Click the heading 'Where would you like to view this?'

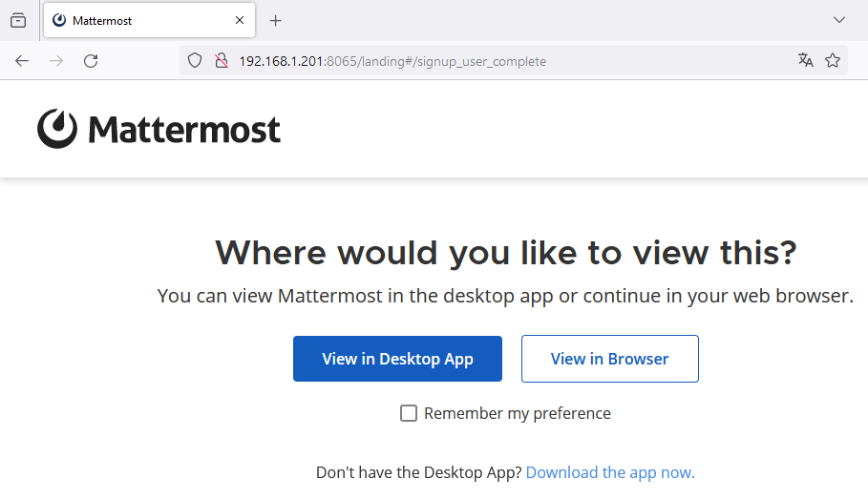pos(505,254)
